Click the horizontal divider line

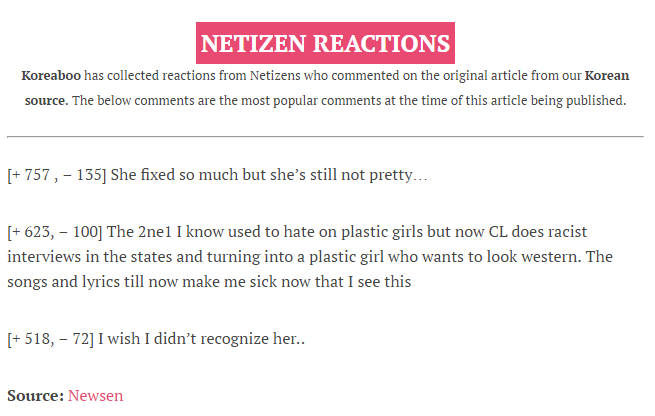pos(325,136)
